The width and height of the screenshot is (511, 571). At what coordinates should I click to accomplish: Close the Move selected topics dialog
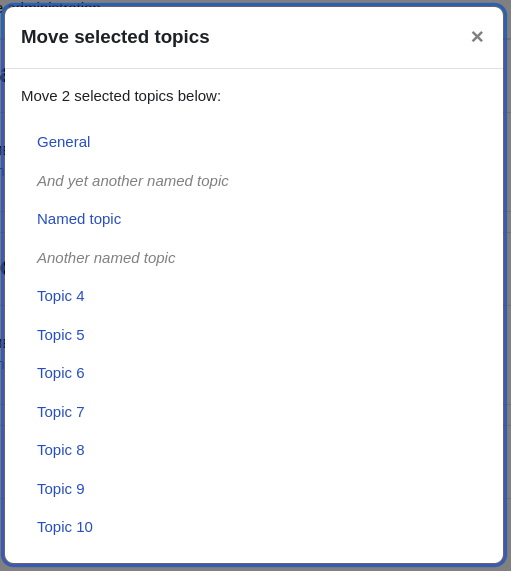point(477,37)
